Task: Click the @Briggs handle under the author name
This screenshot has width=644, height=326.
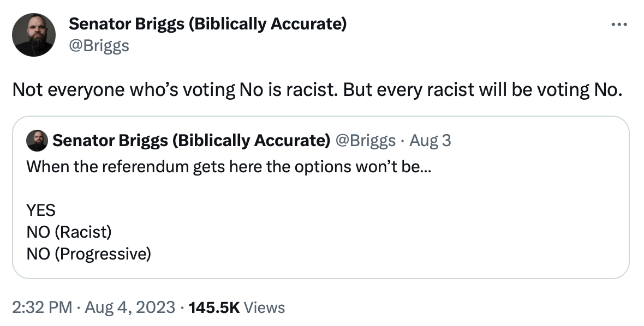Action: (x=99, y=45)
